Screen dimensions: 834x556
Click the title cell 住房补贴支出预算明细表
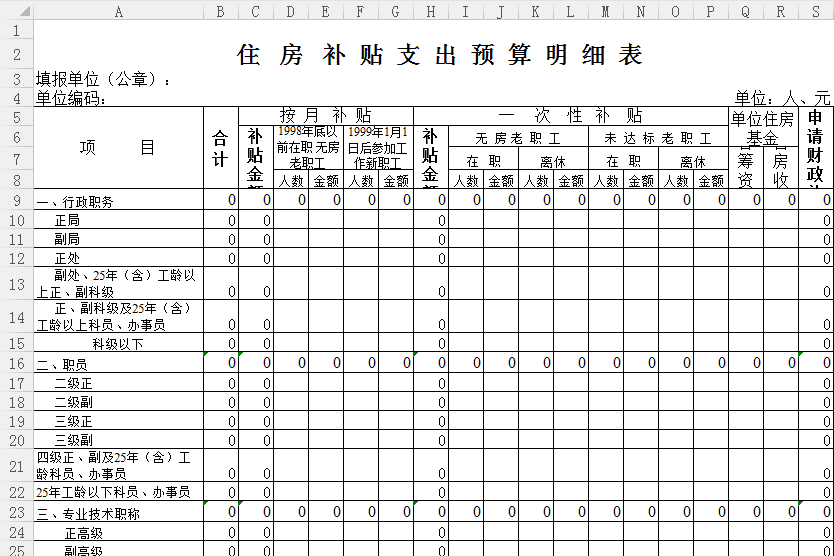pos(440,55)
